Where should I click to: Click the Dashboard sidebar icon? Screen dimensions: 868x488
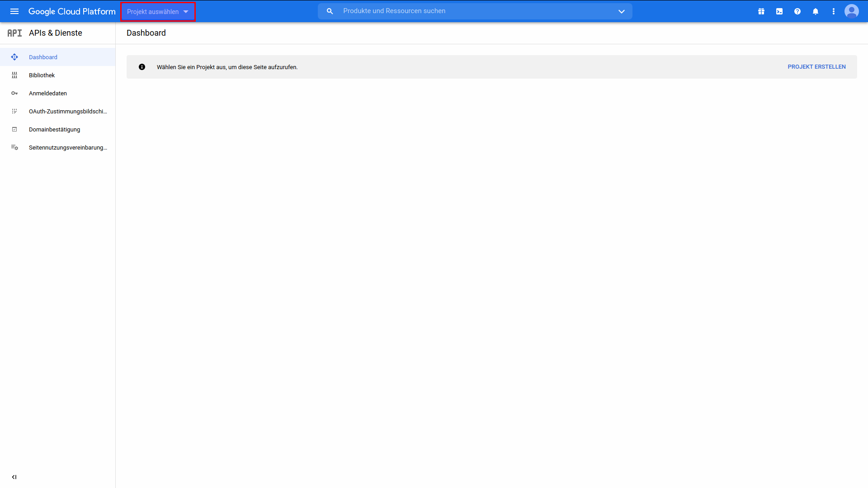pyautogui.click(x=14, y=57)
